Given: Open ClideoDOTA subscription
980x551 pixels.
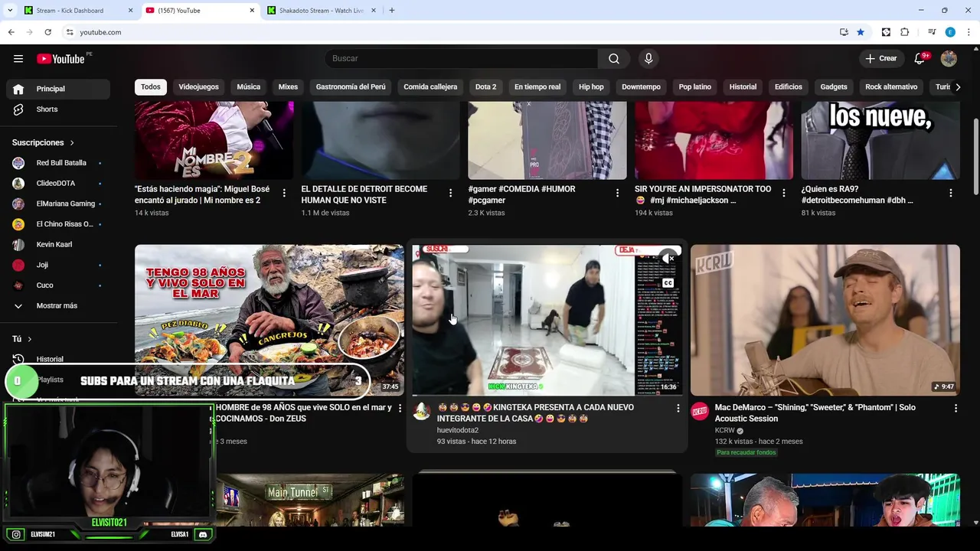Looking at the screenshot, I should tap(58, 184).
